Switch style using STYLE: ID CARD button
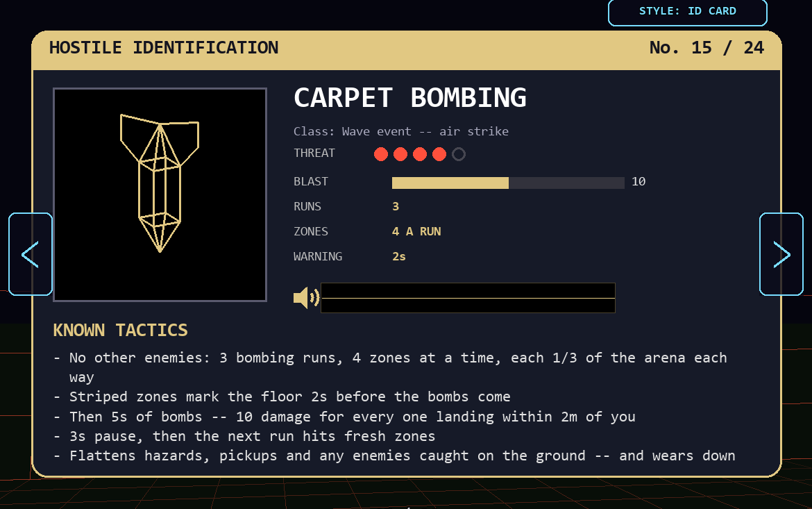Screen dimensions: 812x509 687,11
